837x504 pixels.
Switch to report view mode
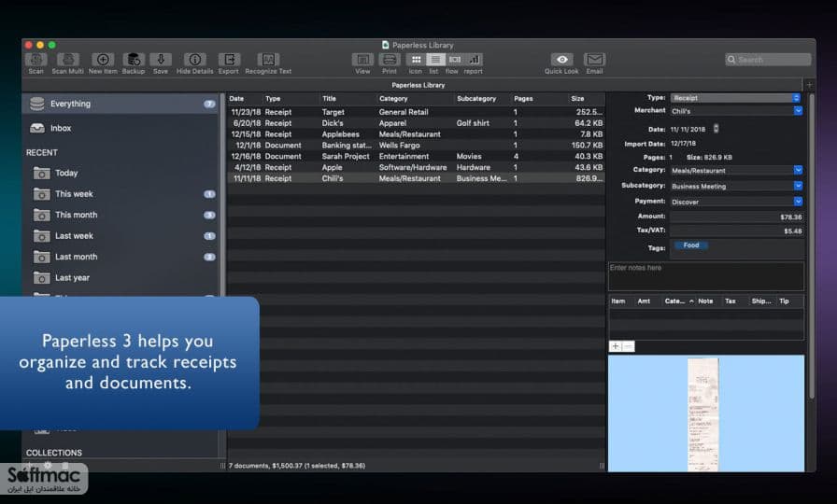point(474,60)
